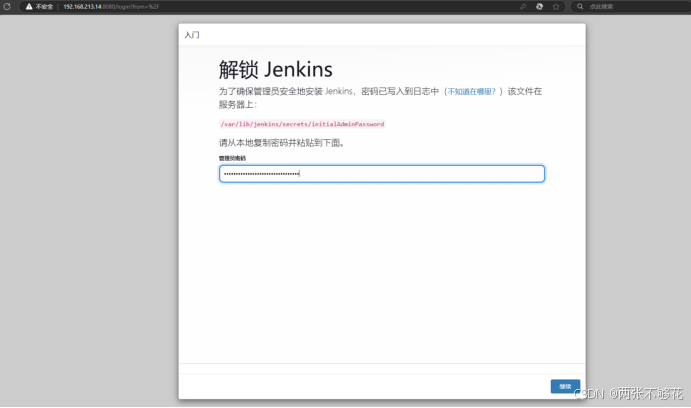Click the insecure site warning icon

coord(29,7)
